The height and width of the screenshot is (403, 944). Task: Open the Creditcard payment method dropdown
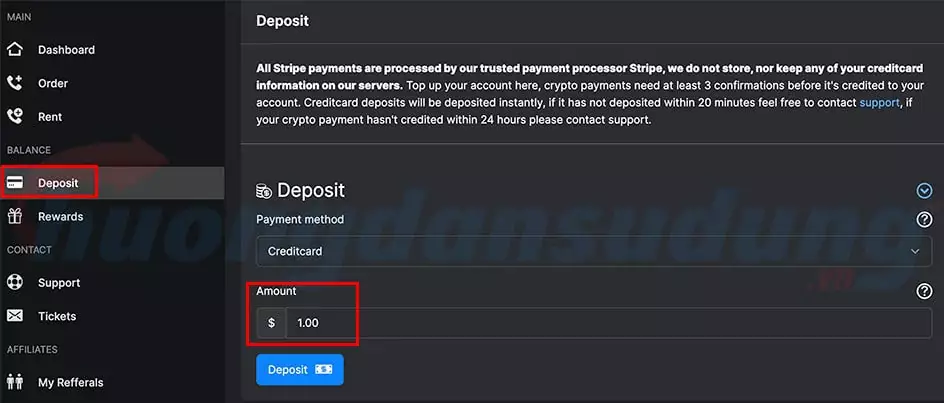point(594,251)
